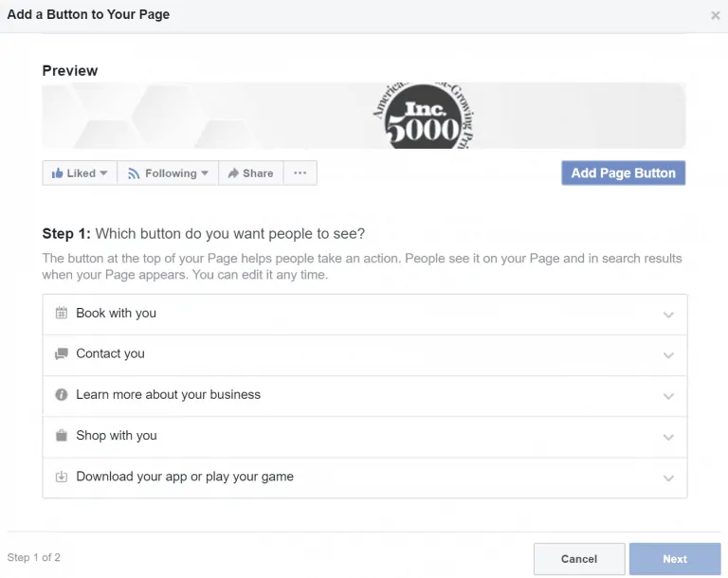Image resolution: width=728 pixels, height=578 pixels.
Task: Click the three-dots more options button
Action: tap(300, 173)
